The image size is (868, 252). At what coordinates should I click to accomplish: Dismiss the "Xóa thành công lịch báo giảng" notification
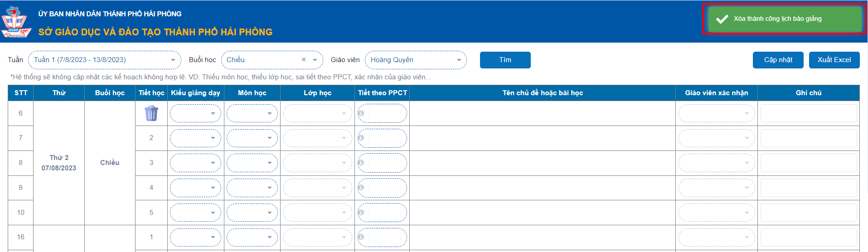click(784, 19)
